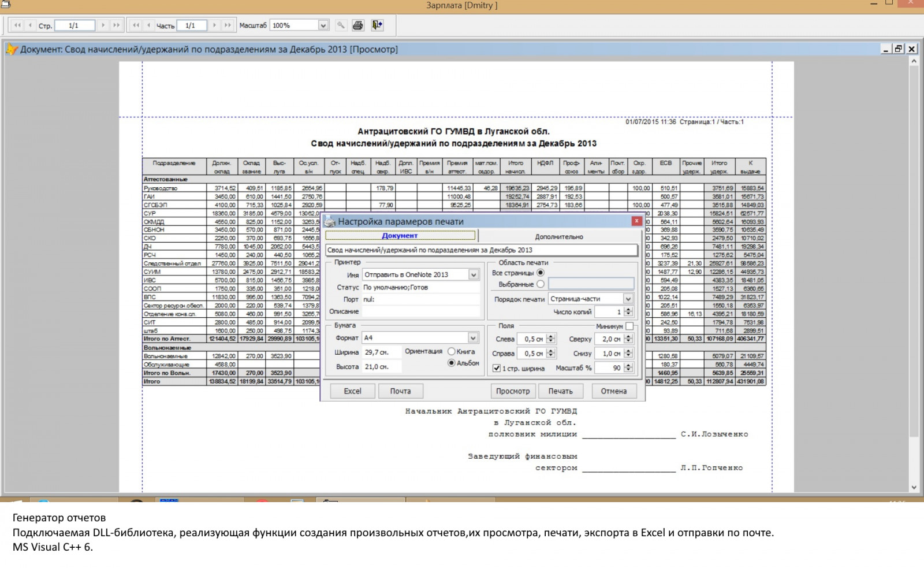Switch to the 'Документ' tab
The width and height of the screenshot is (924, 568).
pyautogui.click(x=400, y=236)
